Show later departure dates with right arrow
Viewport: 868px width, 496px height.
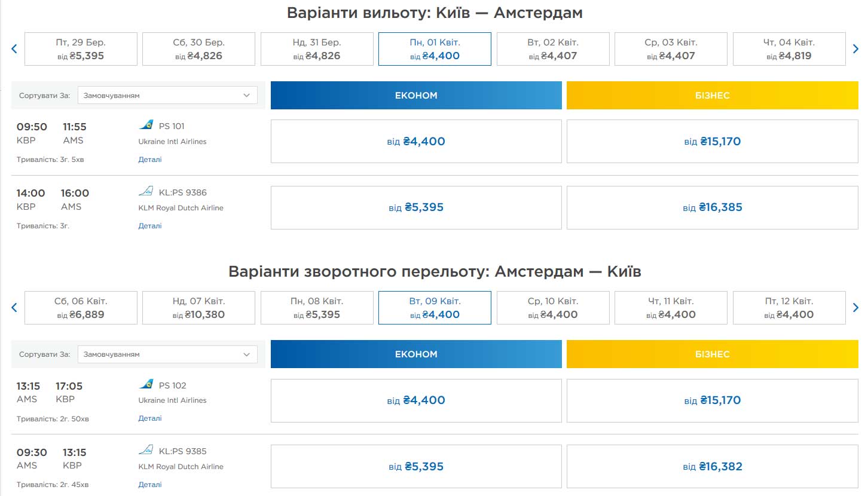point(855,49)
